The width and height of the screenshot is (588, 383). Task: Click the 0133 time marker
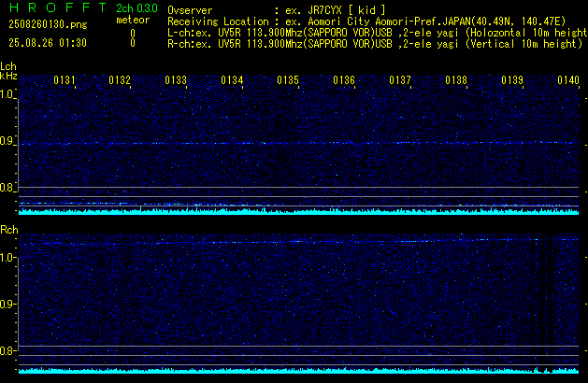pyautogui.click(x=176, y=80)
